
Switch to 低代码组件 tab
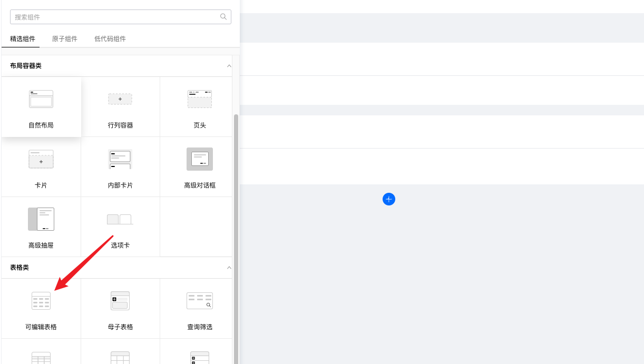[110, 39]
